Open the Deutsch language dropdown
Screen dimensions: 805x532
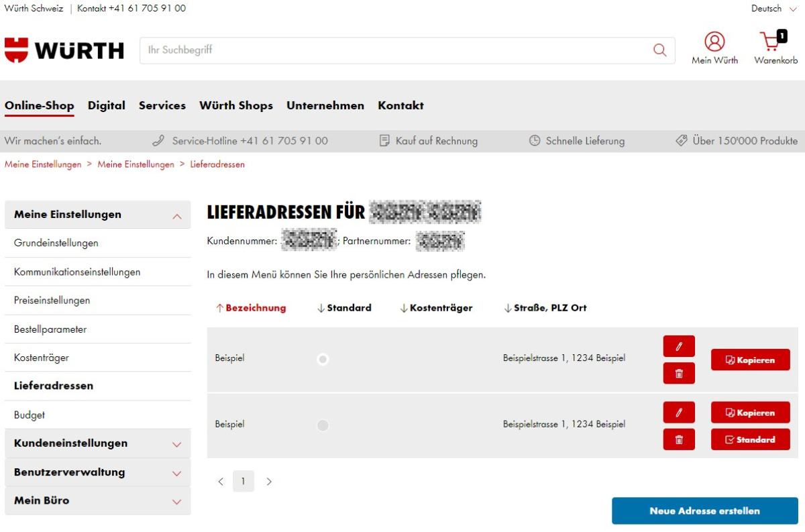[774, 9]
